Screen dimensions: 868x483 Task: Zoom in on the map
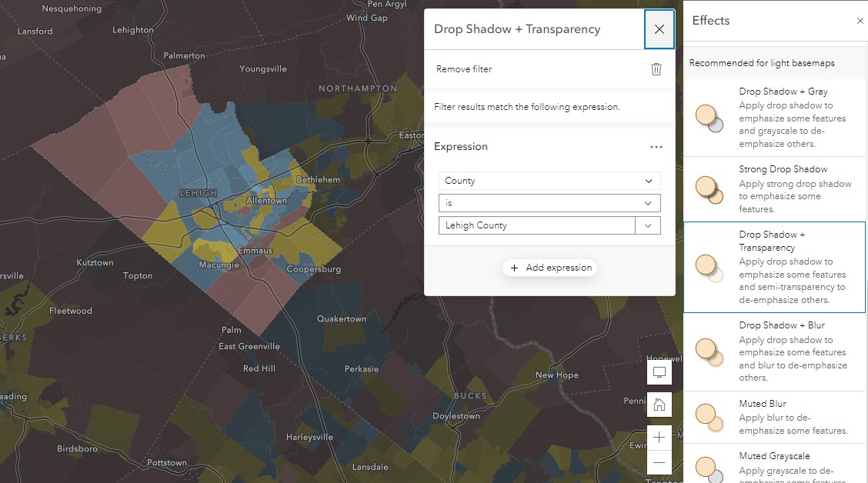[x=659, y=438]
